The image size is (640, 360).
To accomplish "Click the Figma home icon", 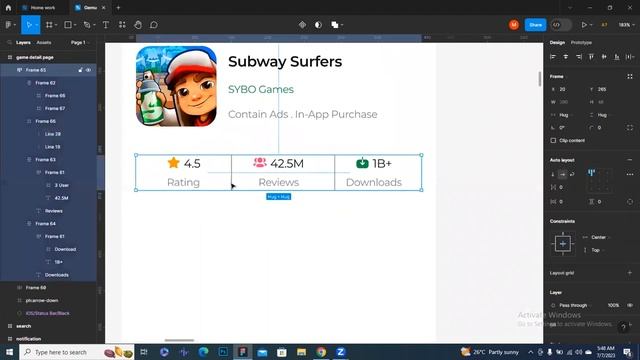I will [8, 7].
